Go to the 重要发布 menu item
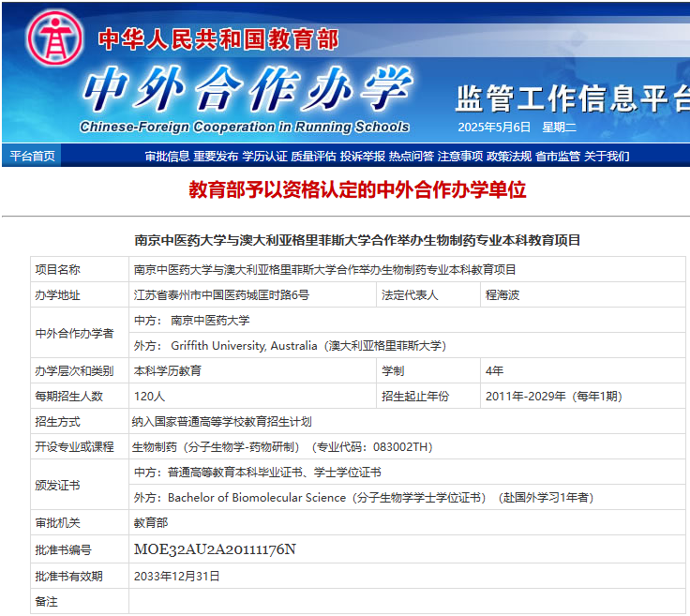Viewport: 690px width, 616px height. coord(216,157)
